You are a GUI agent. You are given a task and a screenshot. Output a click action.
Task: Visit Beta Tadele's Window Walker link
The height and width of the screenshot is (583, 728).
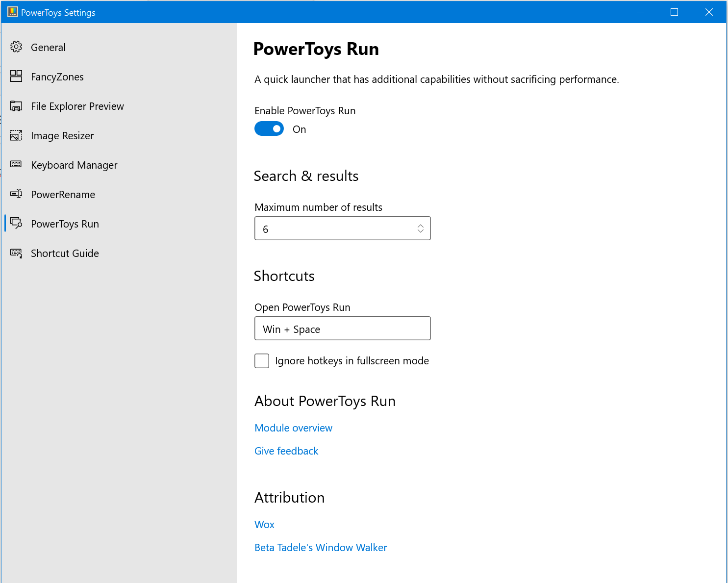(x=321, y=547)
